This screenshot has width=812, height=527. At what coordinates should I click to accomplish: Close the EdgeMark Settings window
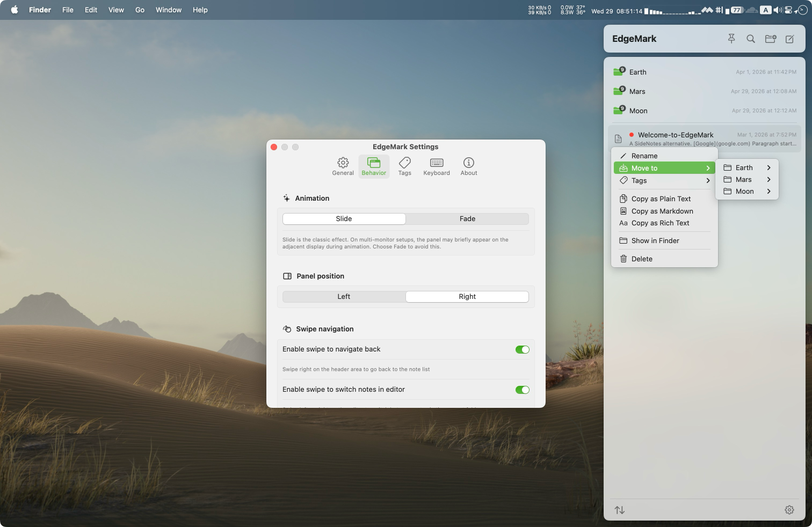point(274,147)
